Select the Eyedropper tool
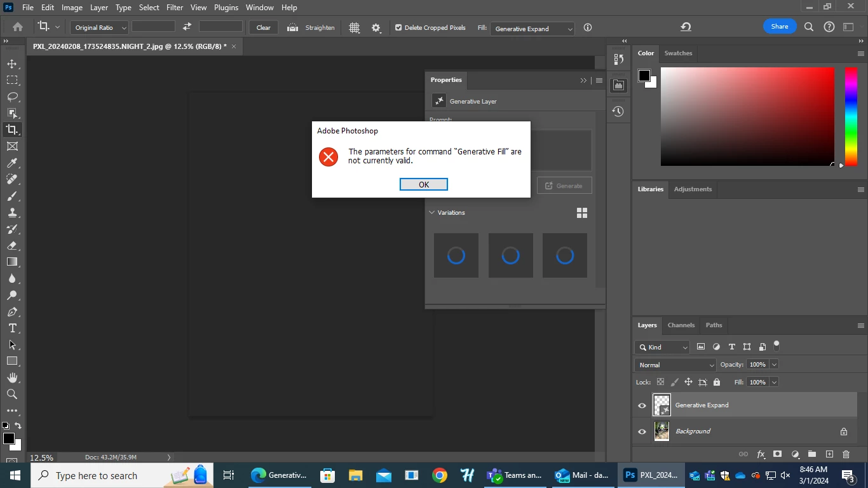 (x=12, y=163)
